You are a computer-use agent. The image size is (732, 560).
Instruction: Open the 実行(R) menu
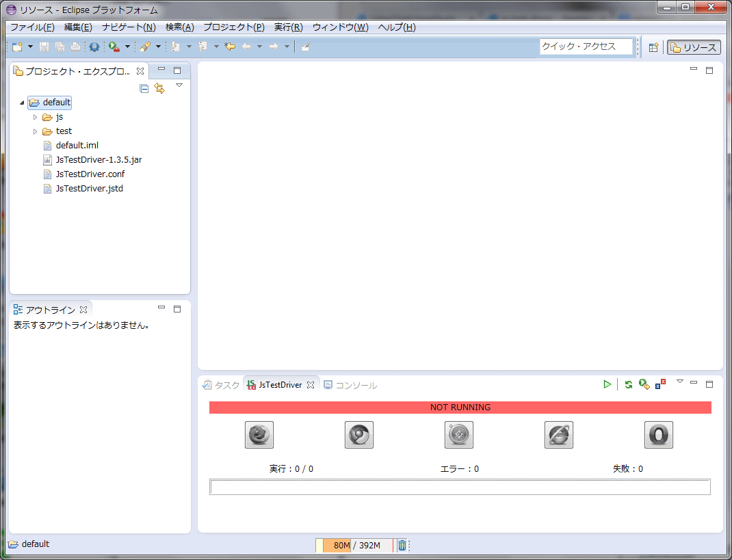[289, 27]
